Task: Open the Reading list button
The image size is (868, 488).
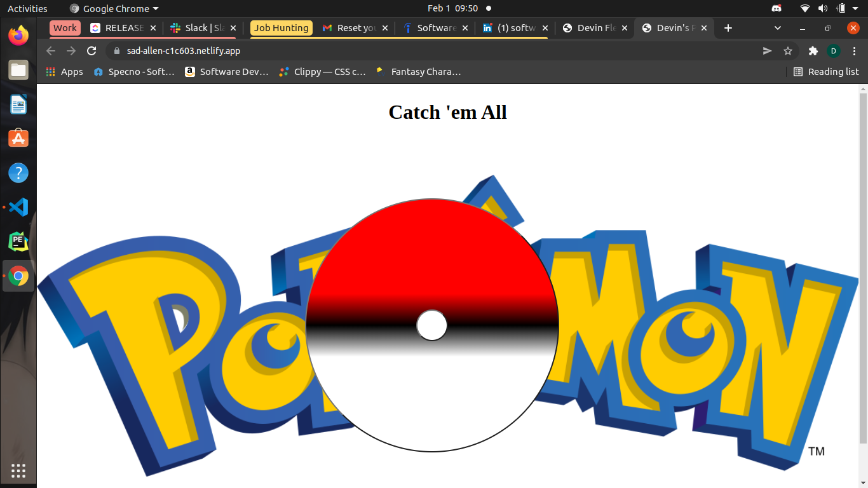Action: pos(826,72)
